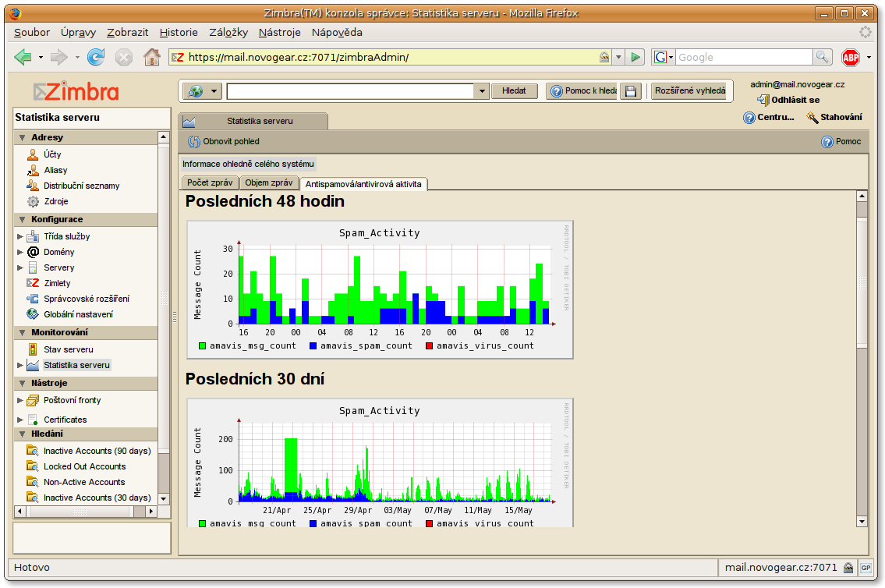Open the Historie menu
This screenshot has height=588, width=885.
(179, 32)
